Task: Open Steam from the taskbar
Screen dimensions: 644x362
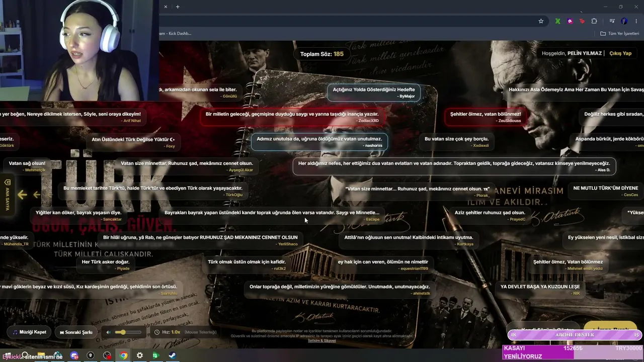Action: tap(172, 355)
